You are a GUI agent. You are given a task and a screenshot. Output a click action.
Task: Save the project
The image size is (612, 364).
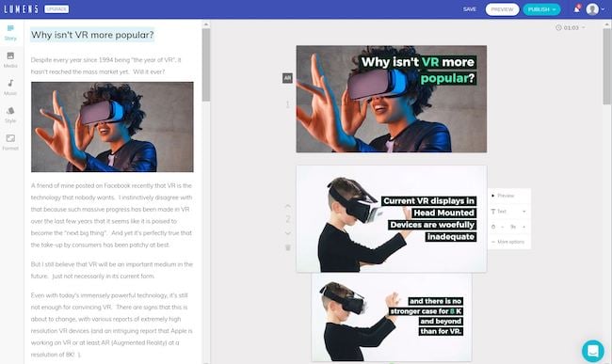click(x=470, y=9)
